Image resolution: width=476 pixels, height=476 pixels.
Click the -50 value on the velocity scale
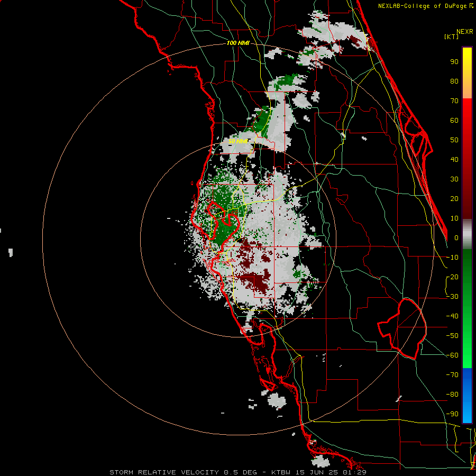pyautogui.click(x=452, y=336)
